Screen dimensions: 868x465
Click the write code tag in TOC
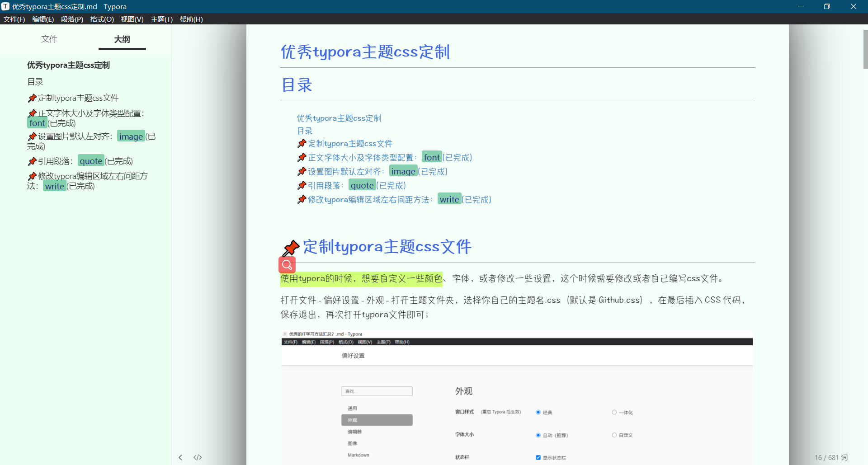pyautogui.click(x=449, y=199)
